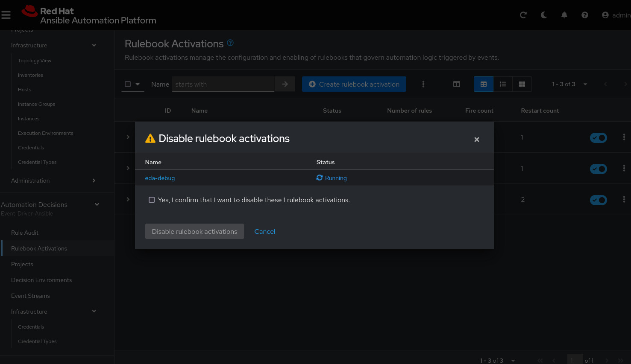
Task: Open Projects under Automation Decisions
Action: click(x=22, y=264)
